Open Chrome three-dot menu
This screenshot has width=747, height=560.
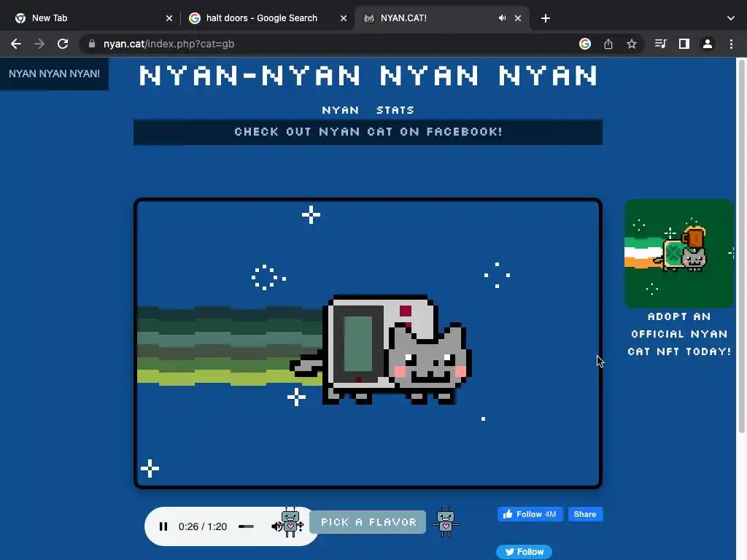pyautogui.click(x=731, y=44)
